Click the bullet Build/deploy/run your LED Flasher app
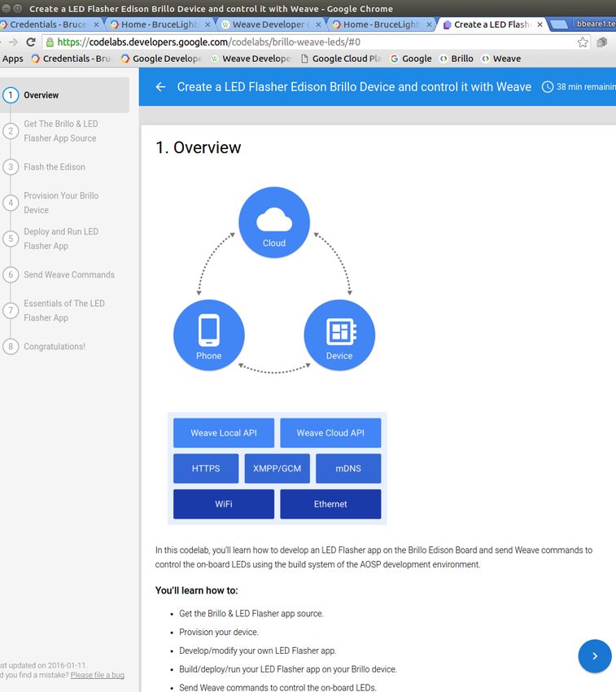 (288, 669)
